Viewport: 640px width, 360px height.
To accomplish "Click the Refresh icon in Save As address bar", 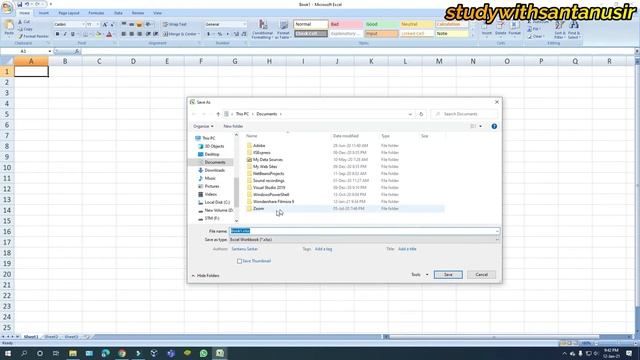I will coord(421,114).
